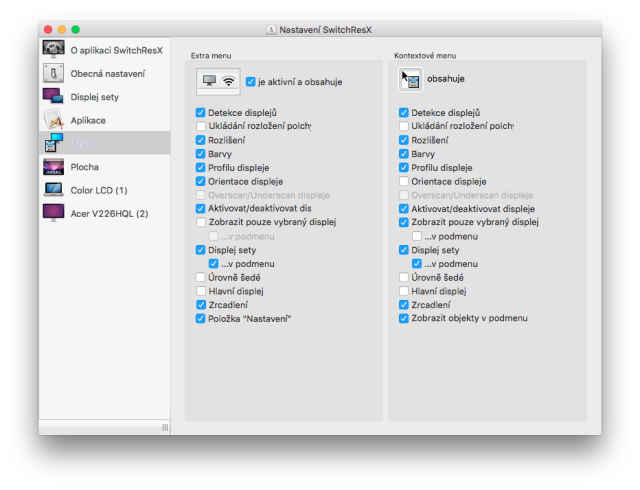Viewport: 640px width, 490px height.
Task: Open the O aplikaci SwitchResX icon
Action: 53,50
